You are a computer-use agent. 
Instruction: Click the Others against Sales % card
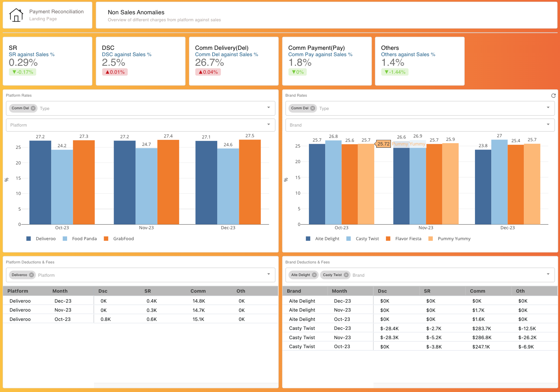[x=420, y=61]
